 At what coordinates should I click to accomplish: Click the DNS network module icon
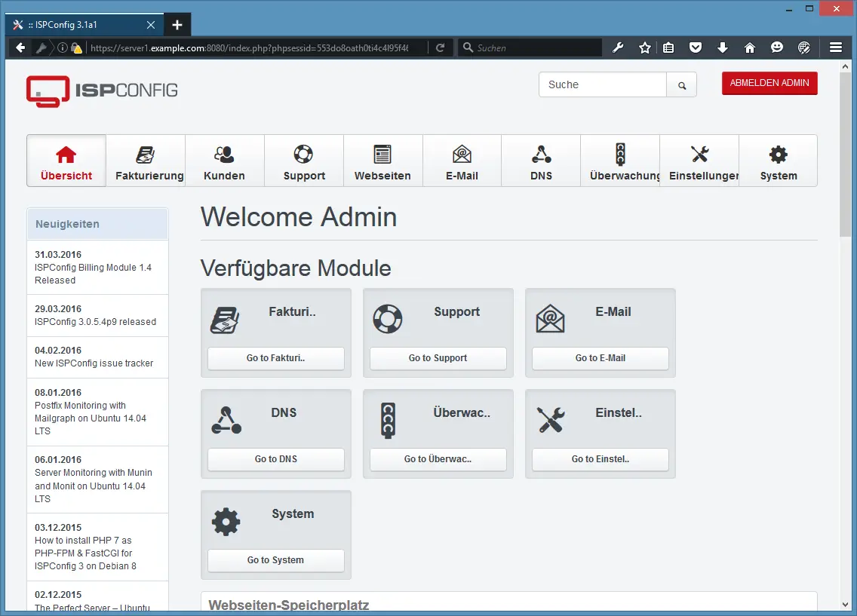[x=226, y=420]
